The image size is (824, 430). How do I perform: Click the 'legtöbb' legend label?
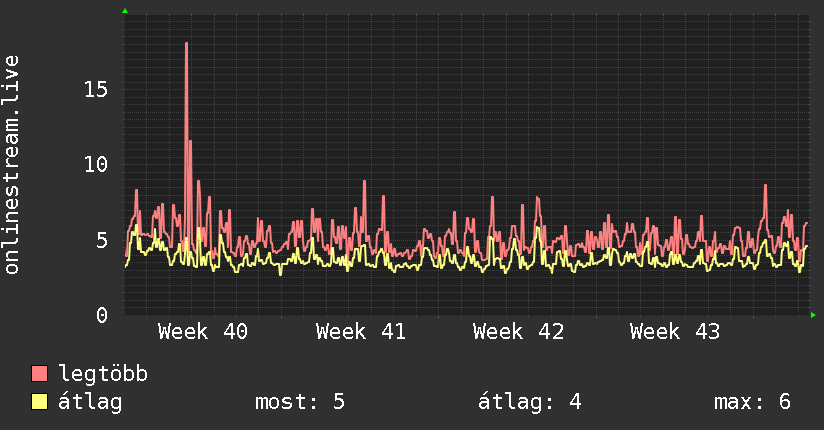coord(103,374)
